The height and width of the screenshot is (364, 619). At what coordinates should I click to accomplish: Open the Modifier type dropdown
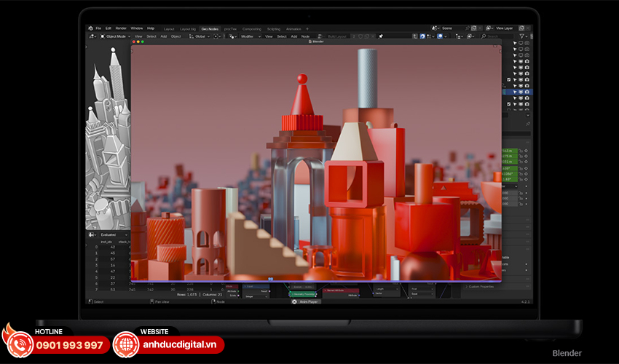pos(248,36)
